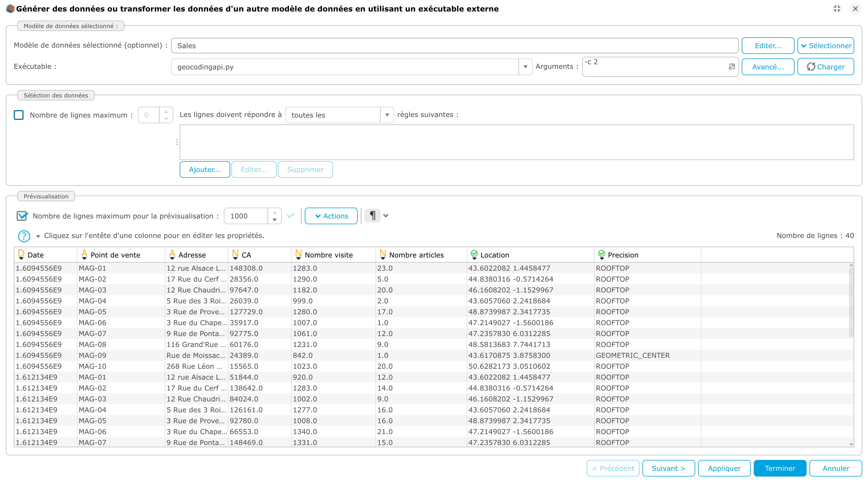Click the rules panel splitter handle
Screen dimensions: 868x480
pyautogui.click(x=177, y=142)
